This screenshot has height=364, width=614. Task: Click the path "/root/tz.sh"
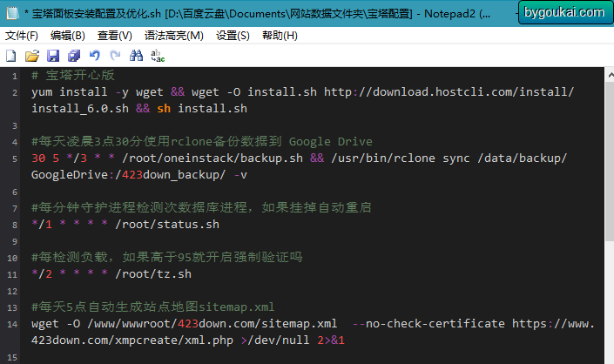tap(153, 274)
